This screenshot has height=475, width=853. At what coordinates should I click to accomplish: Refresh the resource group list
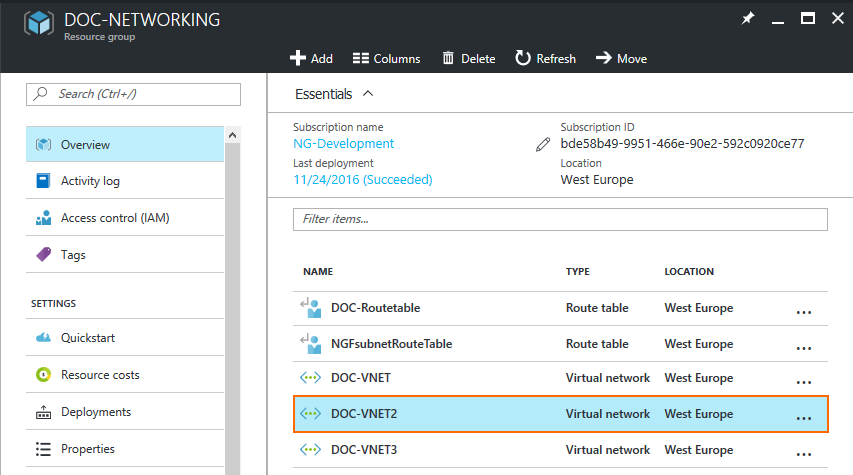545,59
